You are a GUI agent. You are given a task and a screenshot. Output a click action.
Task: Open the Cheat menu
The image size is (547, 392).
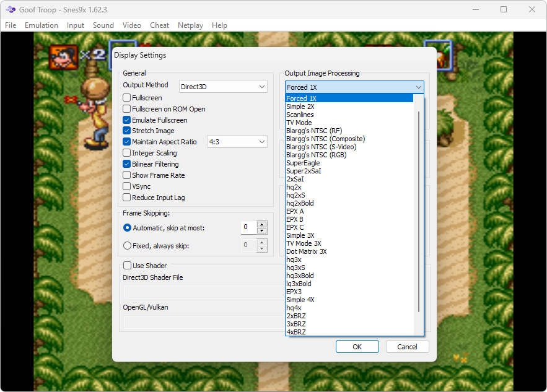(x=159, y=25)
